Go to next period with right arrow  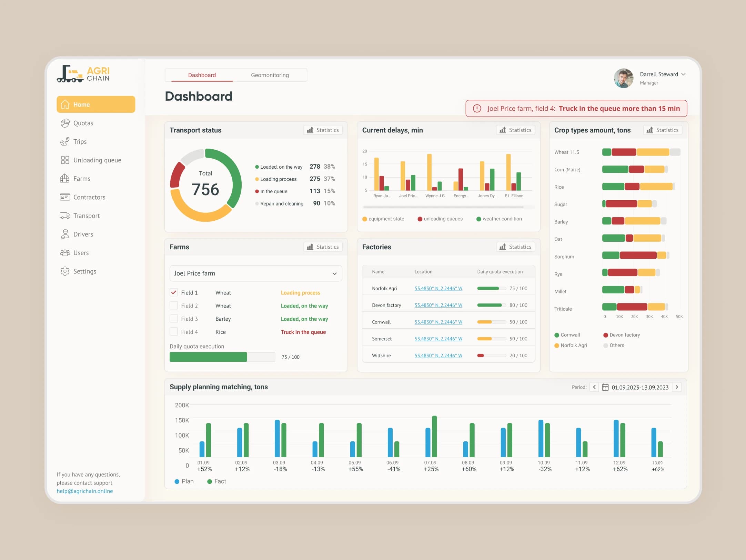[x=677, y=387]
